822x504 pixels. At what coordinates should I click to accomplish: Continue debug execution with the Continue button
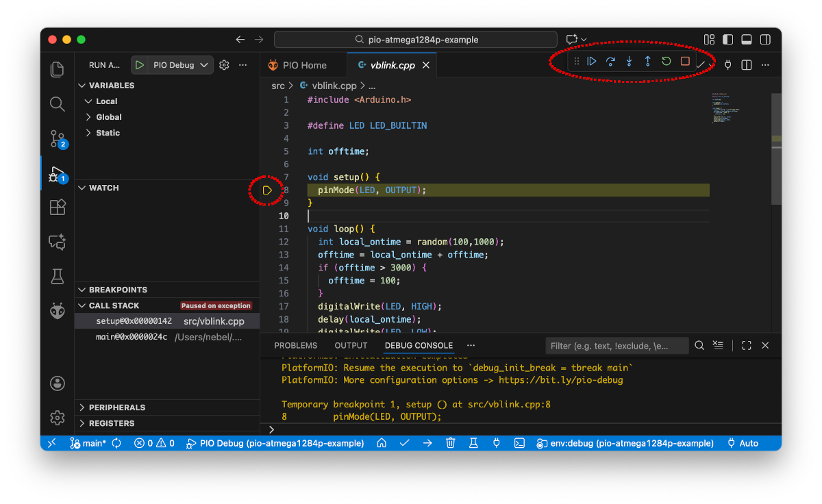592,62
